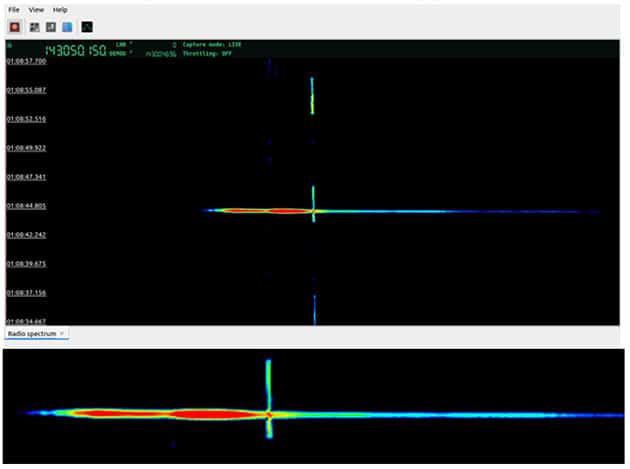The height and width of the screenshot is (469, 630).
Task: Click the frequency display 143050150
Action: pos(75,49)
